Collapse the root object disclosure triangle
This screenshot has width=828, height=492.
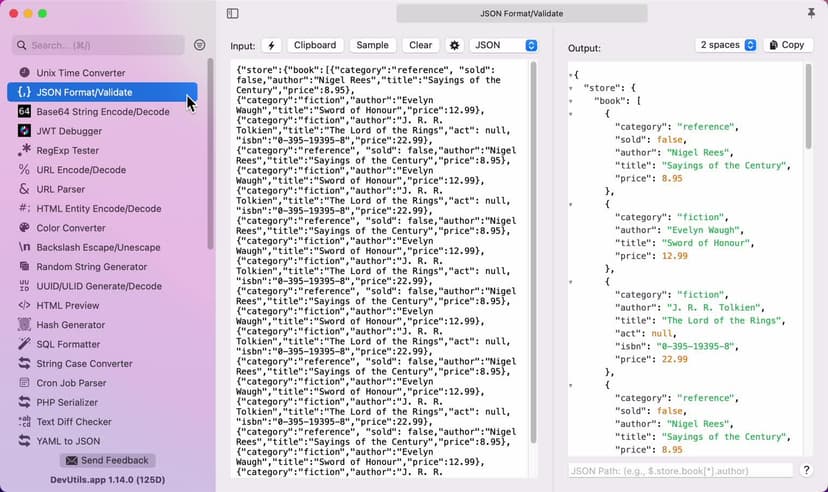coord(571,75)
